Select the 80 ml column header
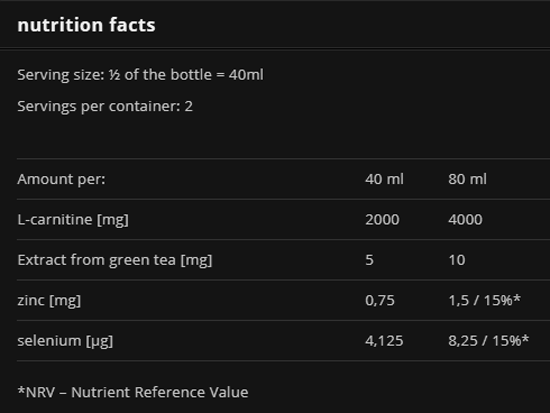The width and height of the screenshot is (550, 413). coord(467,179)
